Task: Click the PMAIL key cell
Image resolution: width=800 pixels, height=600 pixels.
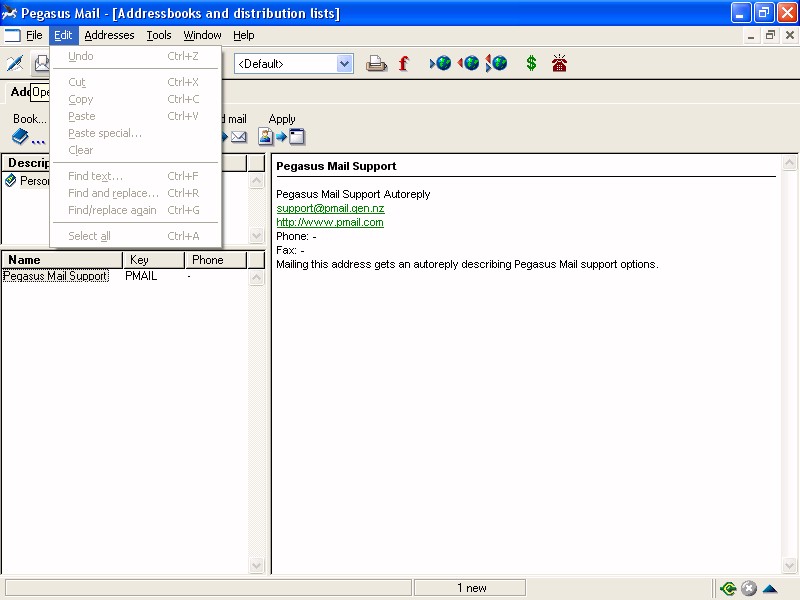Action: click(x=141, y=276)
